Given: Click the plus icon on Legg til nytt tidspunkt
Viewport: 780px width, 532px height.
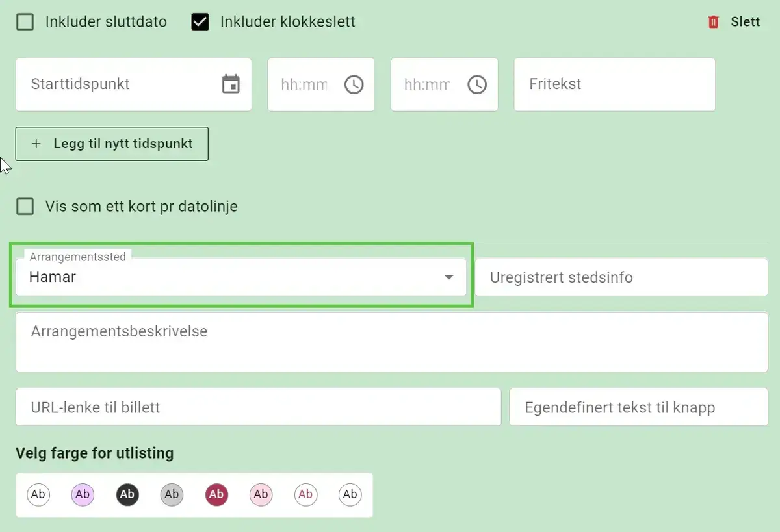Looking at the screenshot, I should (x=36, y=144).
